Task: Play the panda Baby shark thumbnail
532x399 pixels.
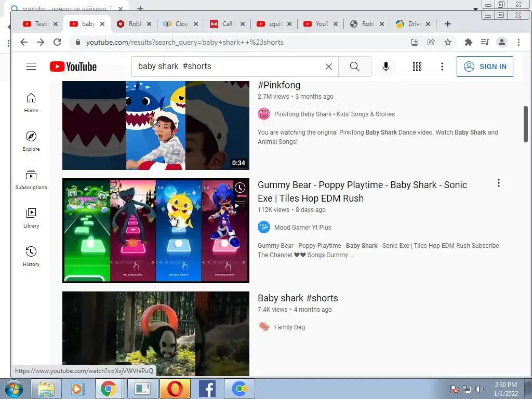Action: click(x=156, y=334)
